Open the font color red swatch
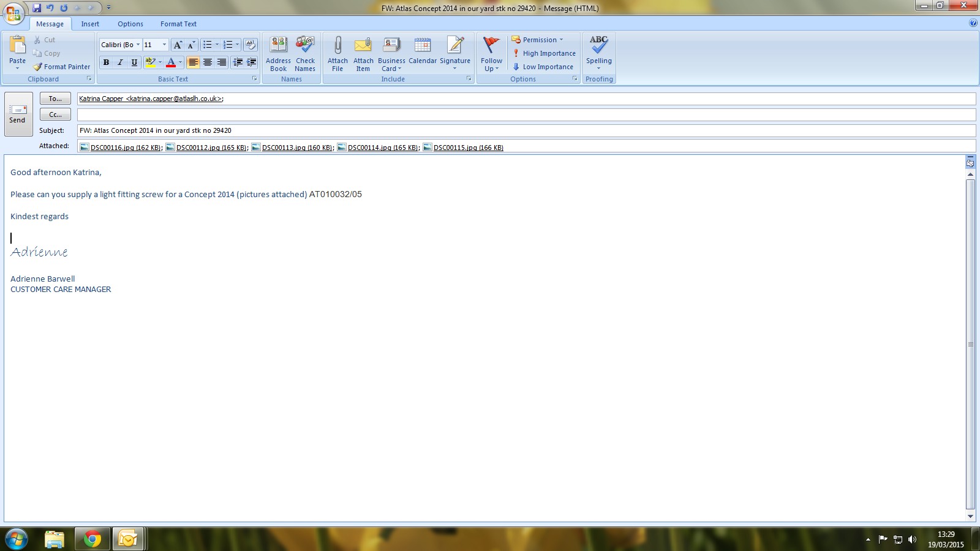Viewport: 980px width, 551px height. [171, 62]
